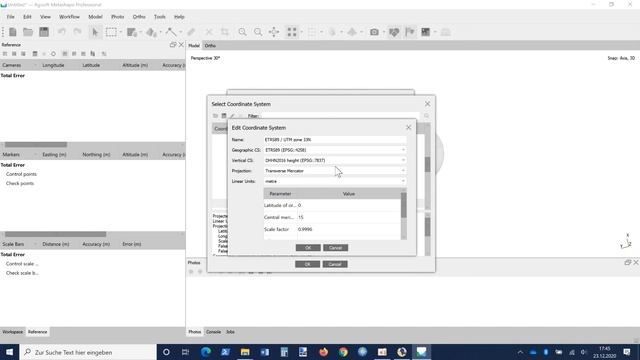Select the ruler measurement tool

[x=171, y=32]
